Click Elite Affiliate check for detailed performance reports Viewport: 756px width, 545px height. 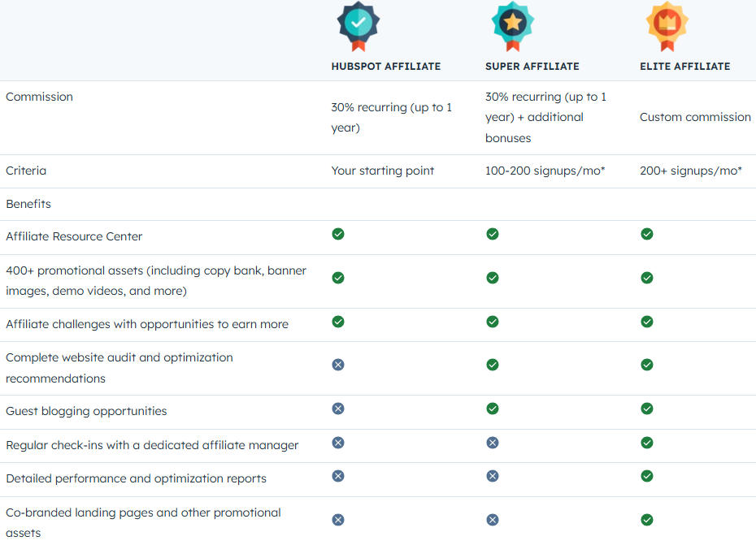point(647,476)
